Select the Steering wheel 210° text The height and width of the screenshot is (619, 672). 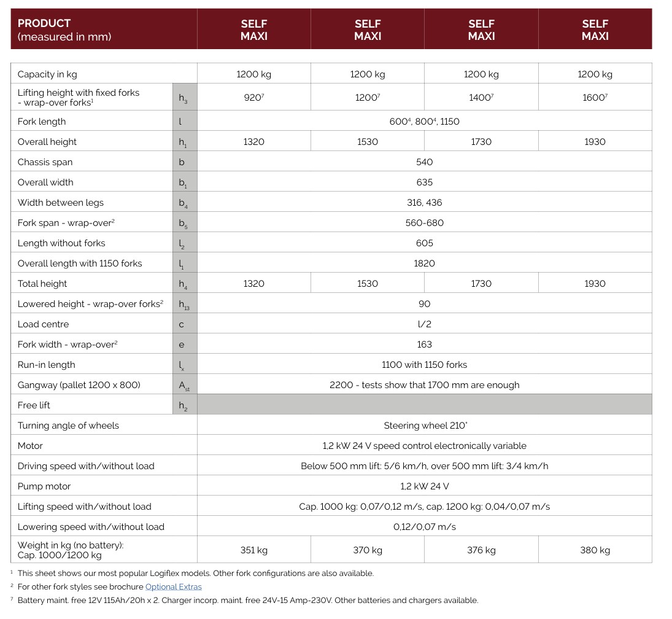(x=424, y=426)
